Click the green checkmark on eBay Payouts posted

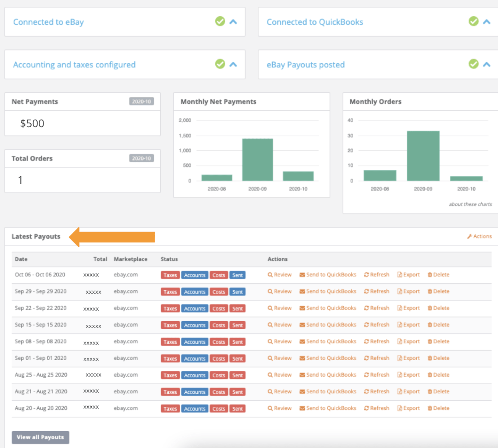click(473, 64)
